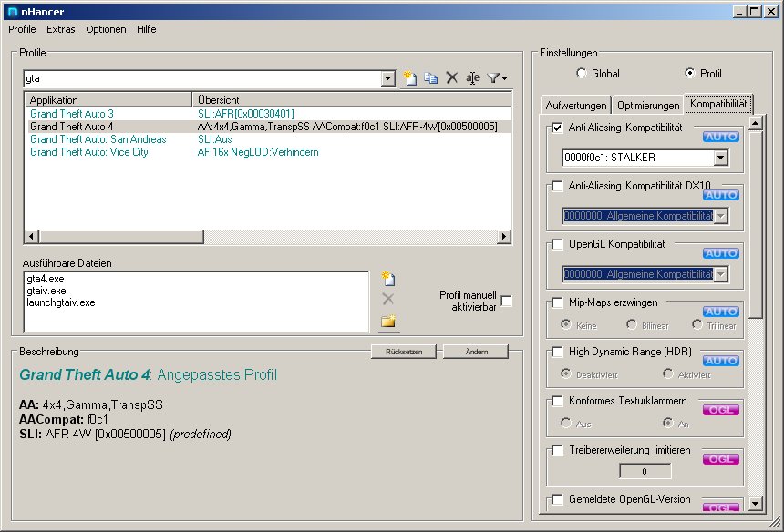This screenshot has width=784, height=532.
Task: Enable Anti-Aliasing Kompatibilität DX10 checkbox
Action: coord(557,187)
